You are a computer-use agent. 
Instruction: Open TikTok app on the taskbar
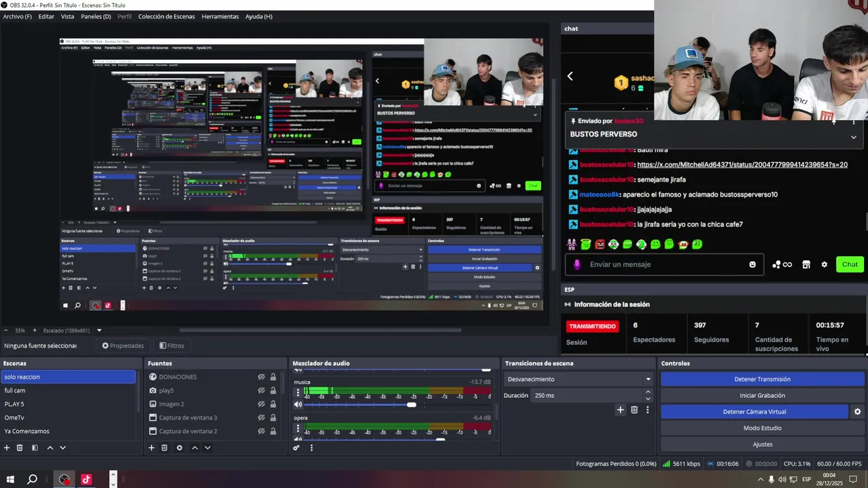coord(86,479)
